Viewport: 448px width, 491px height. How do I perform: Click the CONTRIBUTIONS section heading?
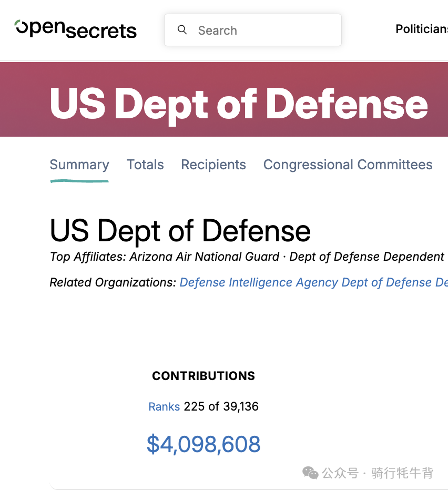(203, 376)
